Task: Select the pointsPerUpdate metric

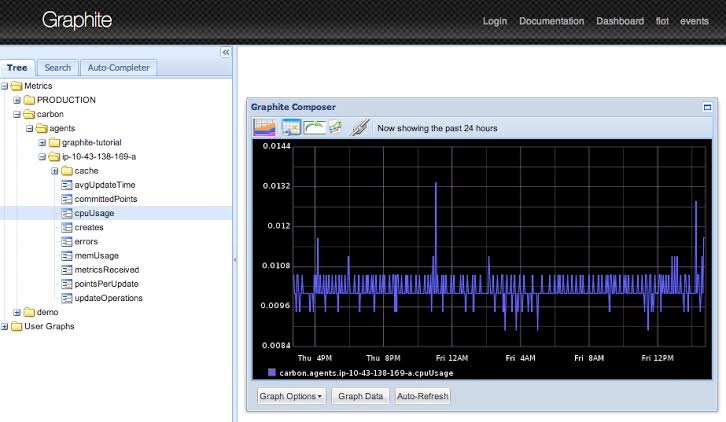Action: click(106, 284)
